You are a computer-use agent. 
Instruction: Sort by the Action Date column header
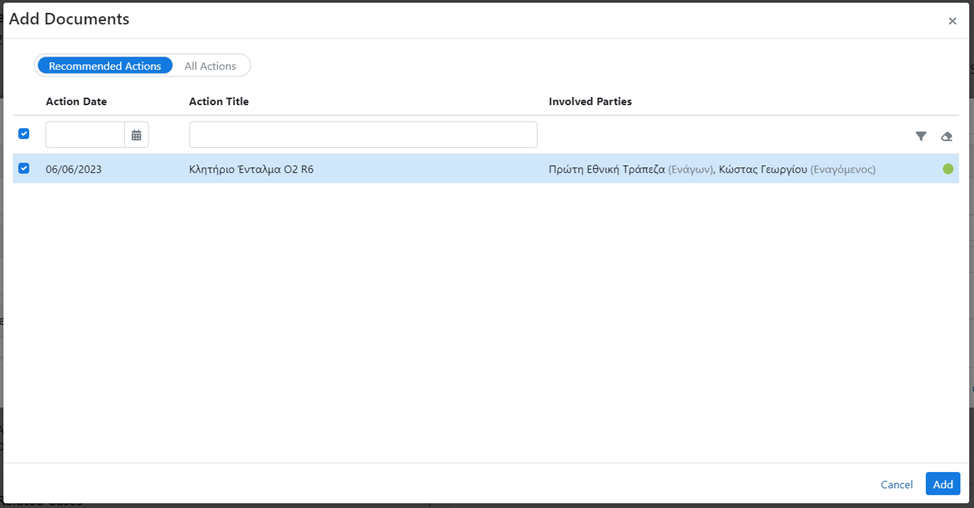click(x=76, y=101)
